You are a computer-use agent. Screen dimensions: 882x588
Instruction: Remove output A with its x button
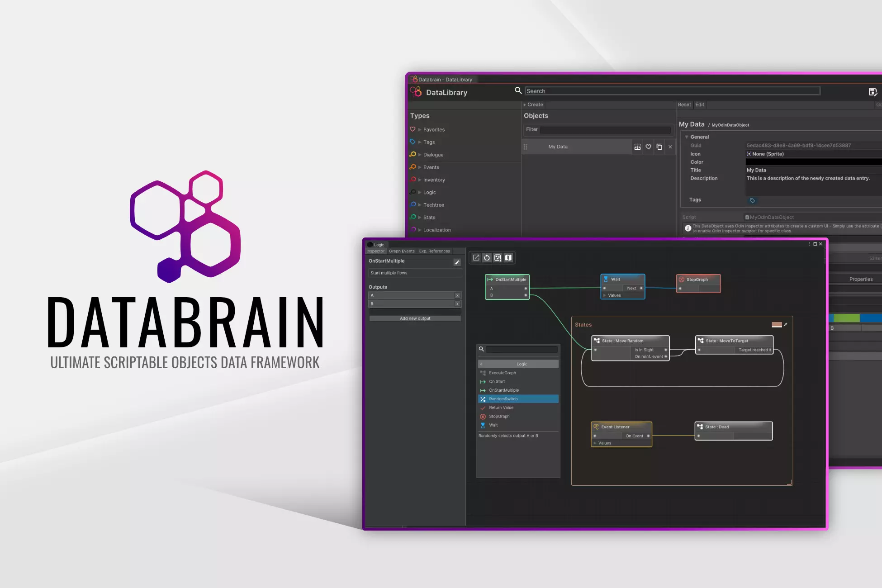(x=457, y=295)
